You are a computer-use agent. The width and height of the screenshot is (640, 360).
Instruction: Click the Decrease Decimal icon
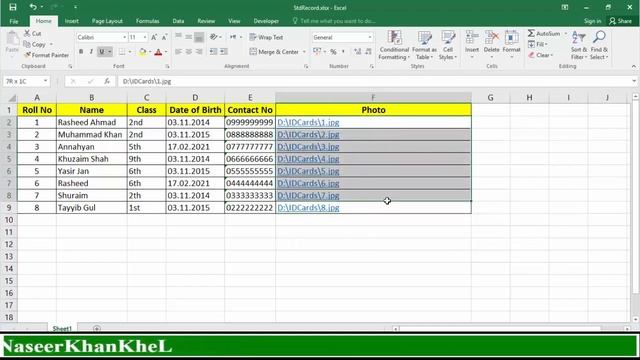click(x=368, y=52)
